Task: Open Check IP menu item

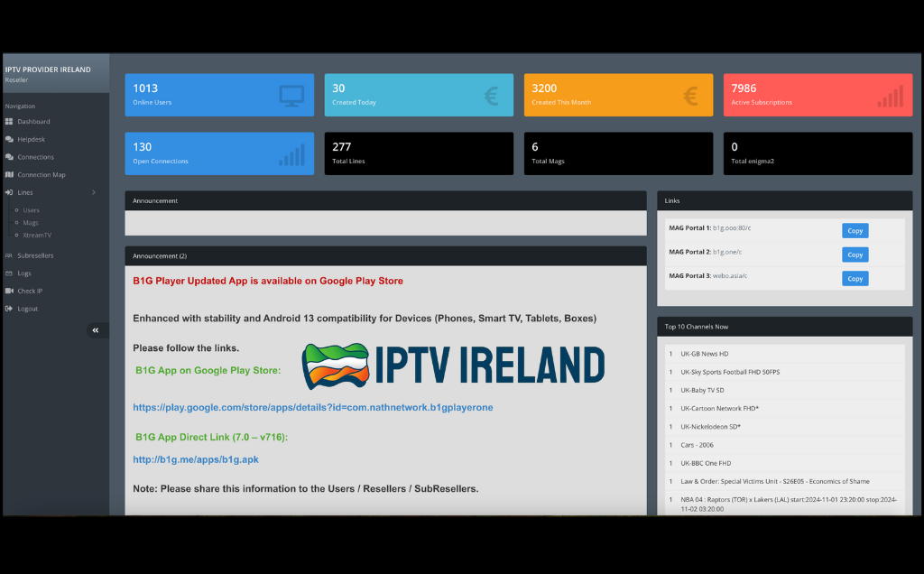Action: [x=30, y=291]
